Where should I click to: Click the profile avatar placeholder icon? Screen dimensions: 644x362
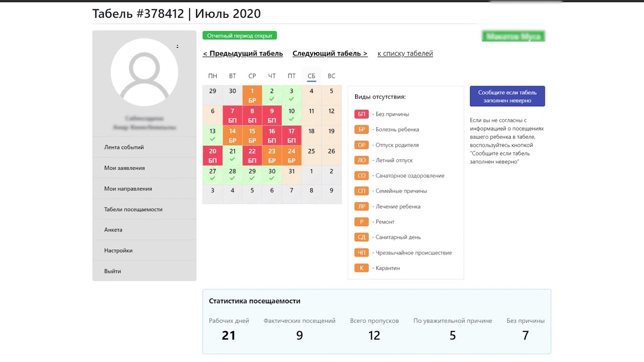[144, 72]
